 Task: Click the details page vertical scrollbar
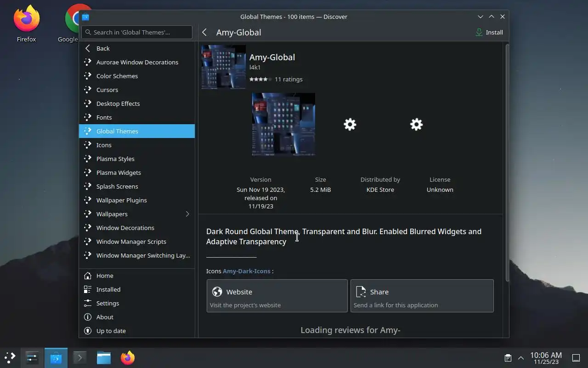(507, 162)
